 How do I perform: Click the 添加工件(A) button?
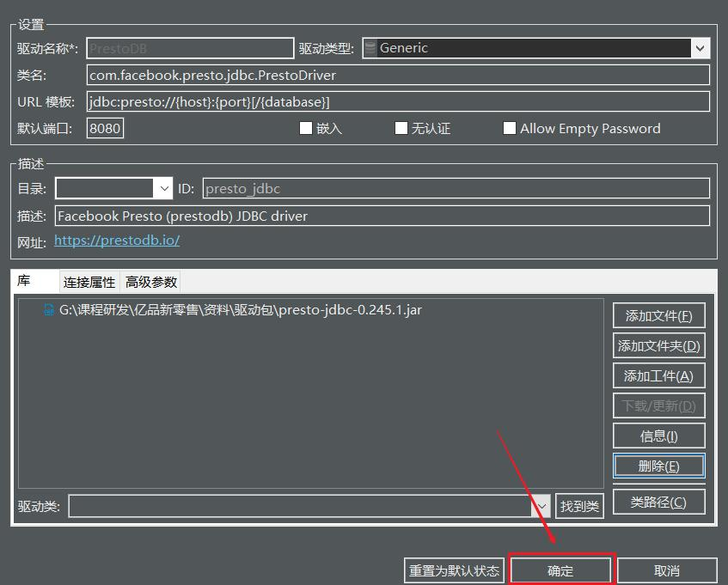pyautogui.click(x=658, y=375)
